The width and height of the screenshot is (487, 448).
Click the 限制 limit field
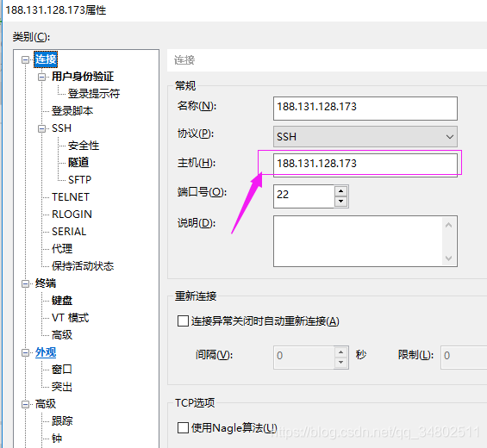(464, 358)
